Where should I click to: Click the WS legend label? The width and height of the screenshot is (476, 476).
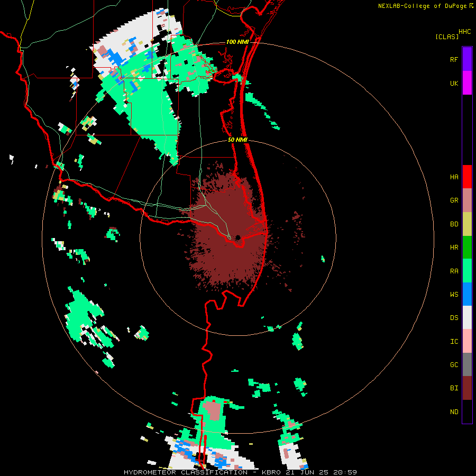[x=454, y=294]
